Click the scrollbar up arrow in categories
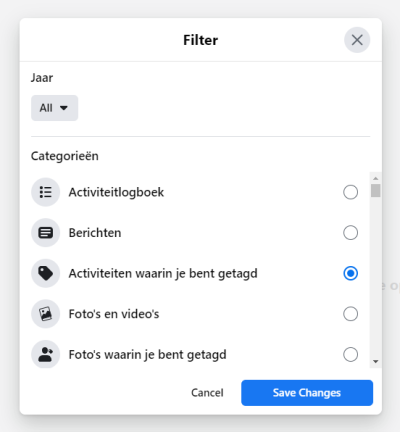Screen dimensions: 400x432 (376, 178)
